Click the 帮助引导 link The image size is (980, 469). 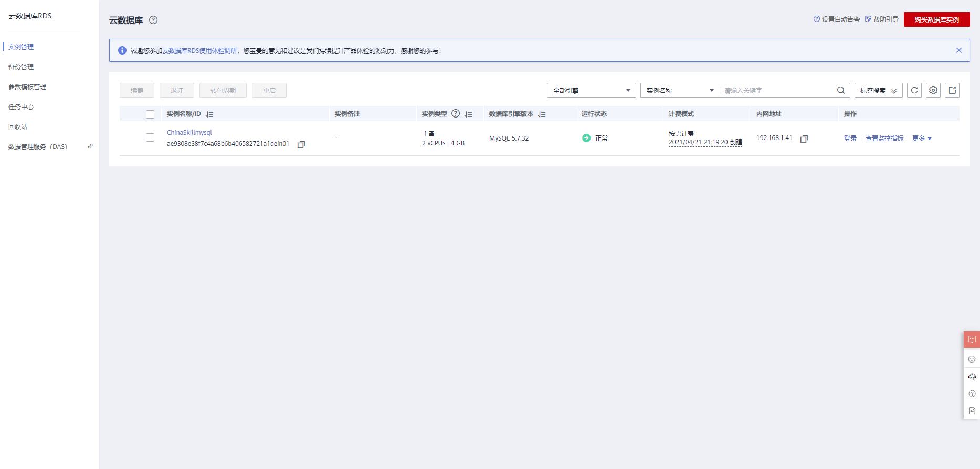(x=886, y=19)
